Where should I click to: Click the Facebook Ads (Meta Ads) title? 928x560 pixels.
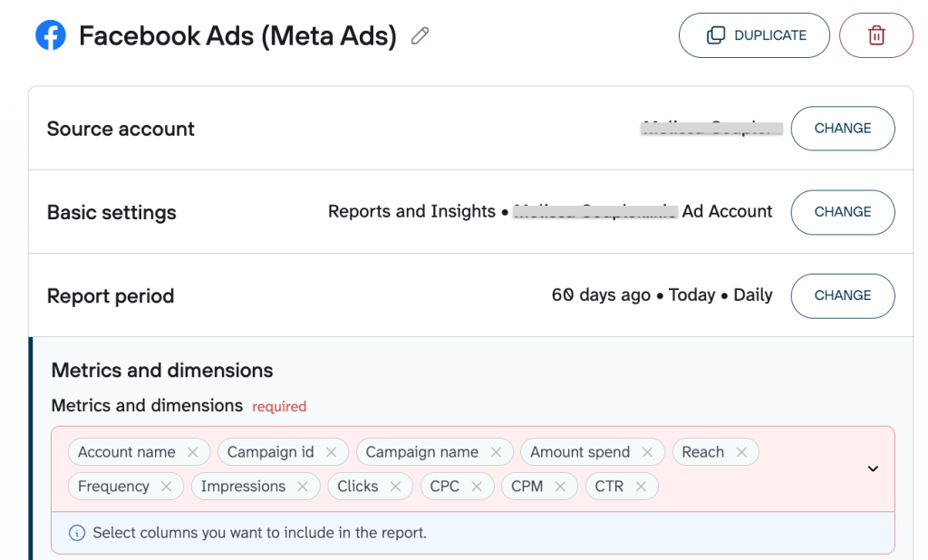(x=238, y=35)
